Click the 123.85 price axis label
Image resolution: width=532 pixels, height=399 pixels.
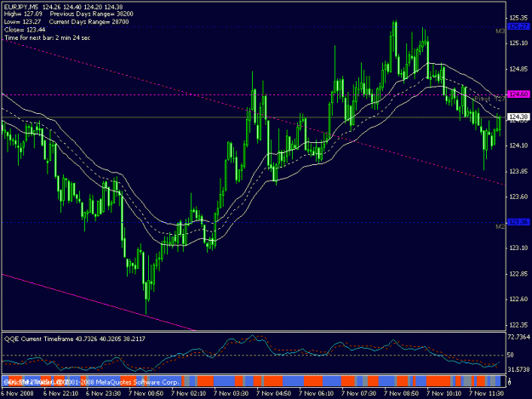coord(518,172)
